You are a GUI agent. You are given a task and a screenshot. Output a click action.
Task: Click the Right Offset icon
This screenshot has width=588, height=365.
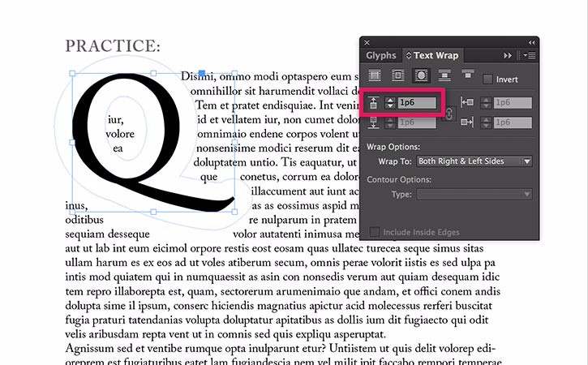click(x=467, y=122)
